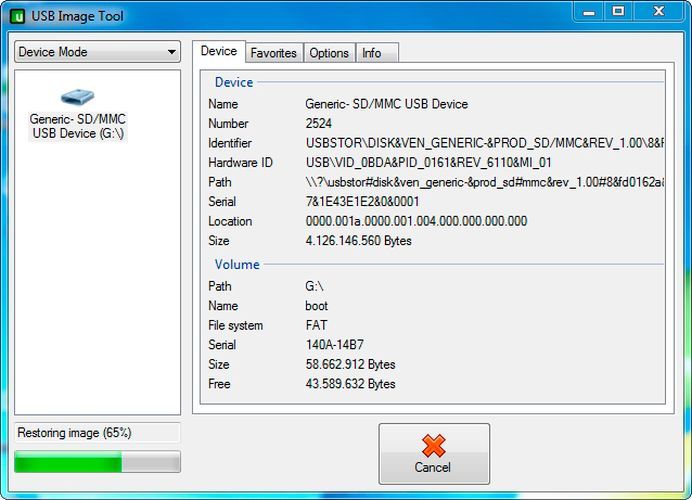Click the Free value 43.589.632 Bytes

[350, 384]
